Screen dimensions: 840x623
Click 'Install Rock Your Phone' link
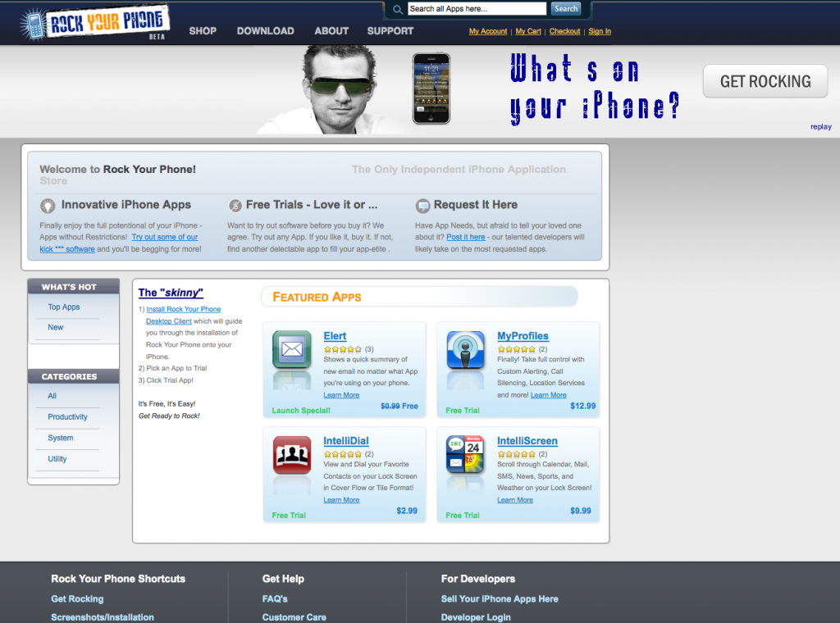click(x=183, y=309)
